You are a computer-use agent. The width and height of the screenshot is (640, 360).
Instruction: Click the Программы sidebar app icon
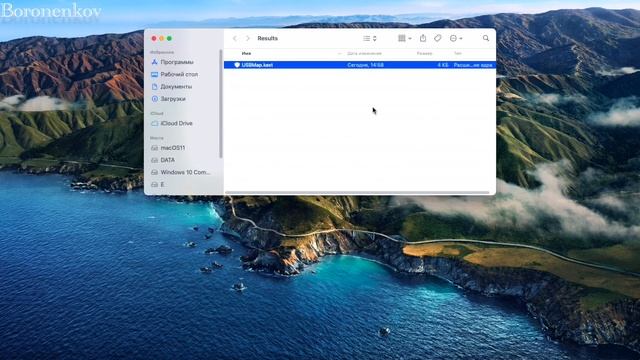154,62
